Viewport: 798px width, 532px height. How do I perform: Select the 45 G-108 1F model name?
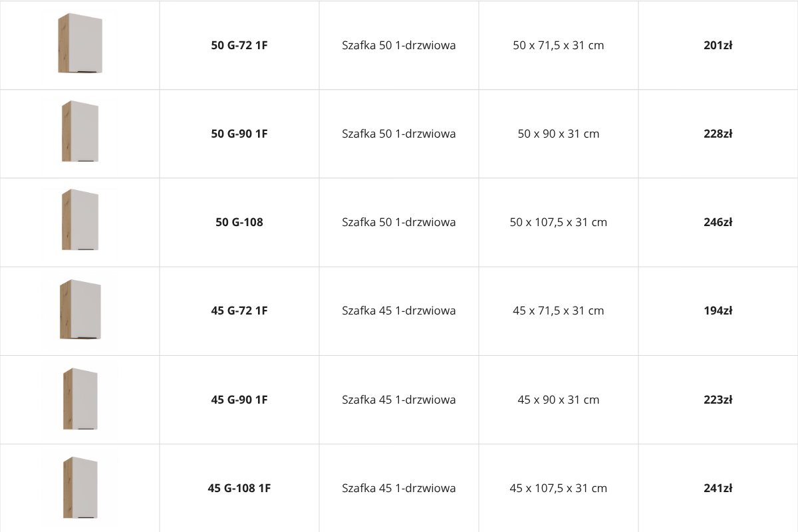point(239,488)
